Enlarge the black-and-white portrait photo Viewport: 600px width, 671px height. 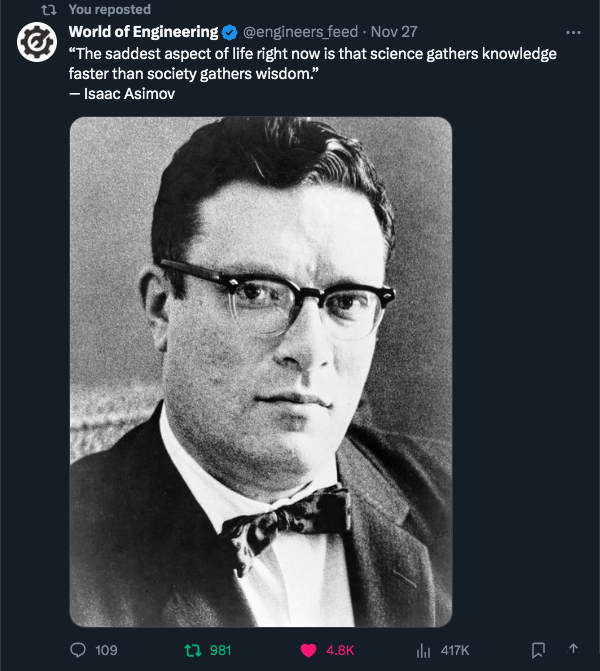(261, 372)
